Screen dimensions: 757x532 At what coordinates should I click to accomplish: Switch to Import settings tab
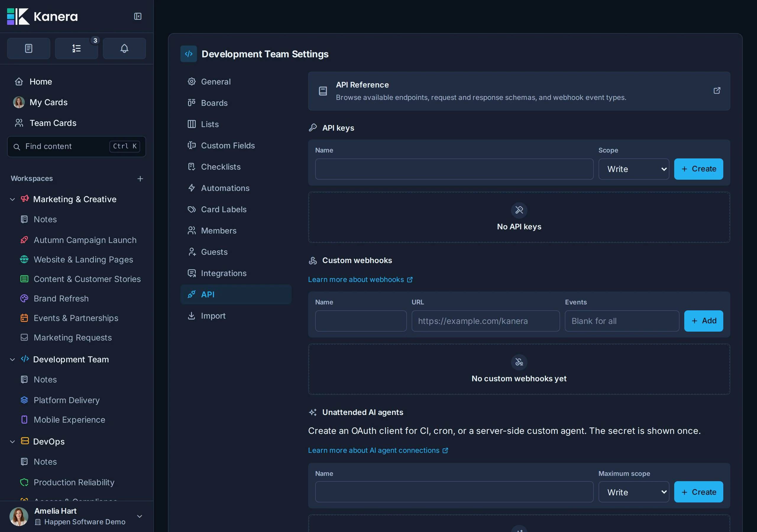coord(236,316)
